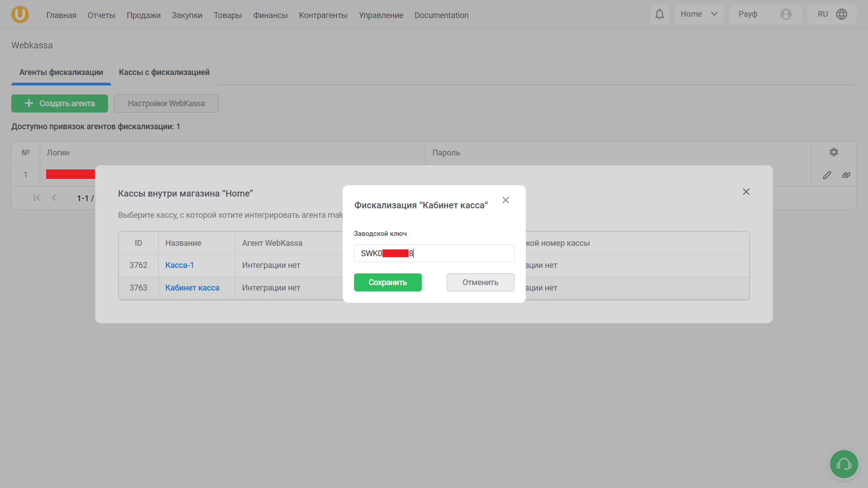Open the Рауф user menu

pyautogui.click(x=748, y=14)
